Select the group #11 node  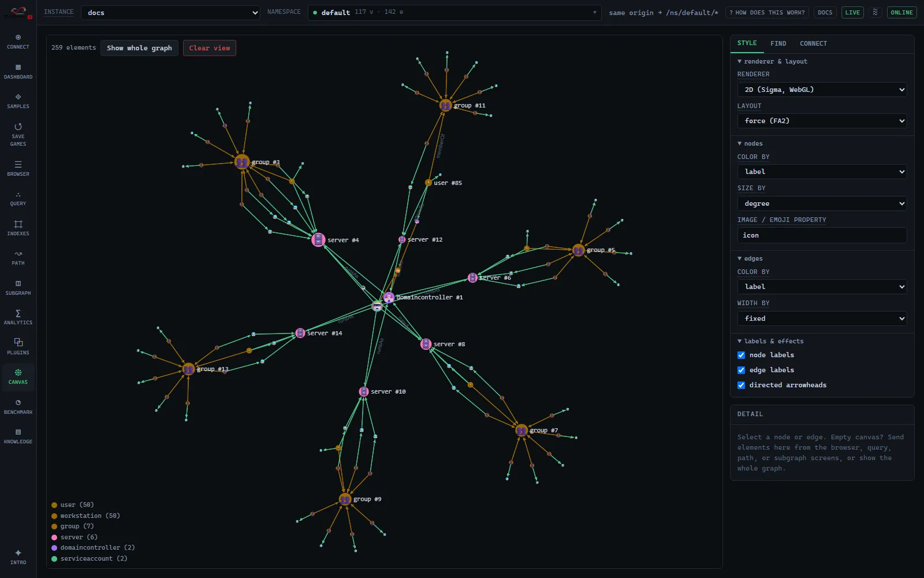point(445,105)
